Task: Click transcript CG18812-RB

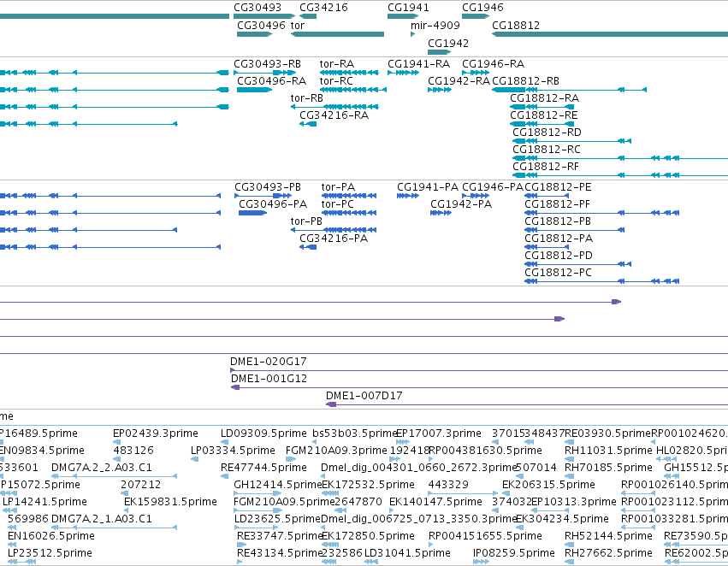Action: [525, 81]
